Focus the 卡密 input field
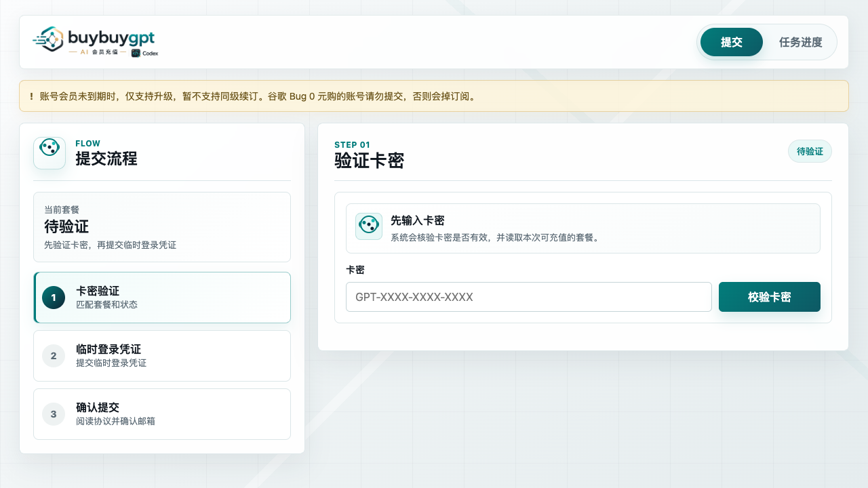The height and width of the screenshot is (488, 868). [x=529, y=297]
